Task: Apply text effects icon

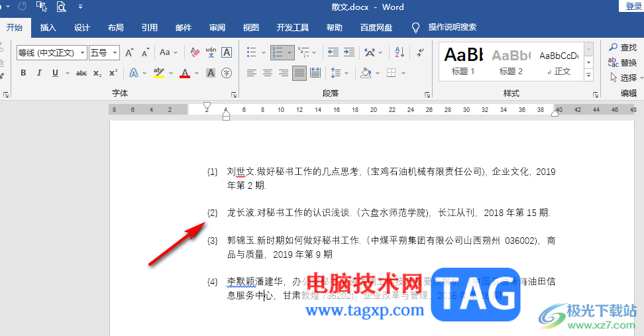Action: (x=133, y=73)
